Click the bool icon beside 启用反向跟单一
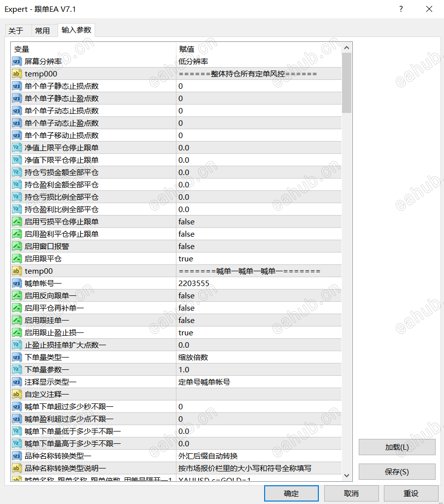 [17, 295]
